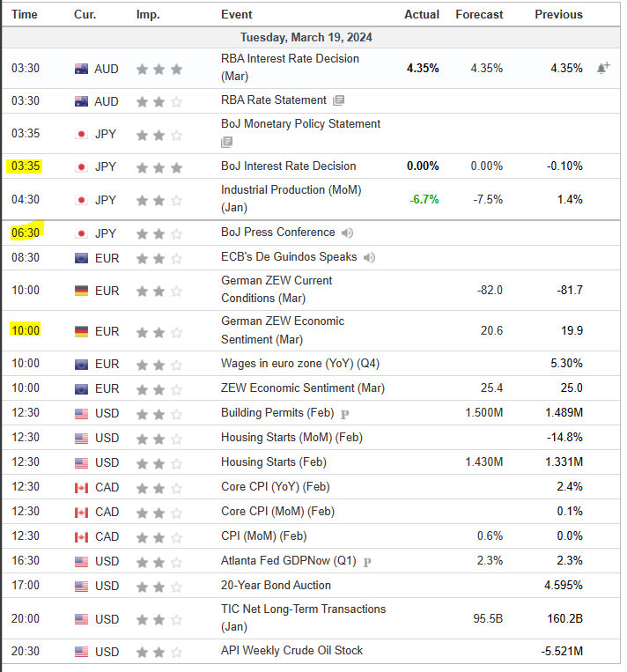Click the Event column header
The height and width of the screenshot is (672, 627).
pyautogui.click(x=237, y=15)
